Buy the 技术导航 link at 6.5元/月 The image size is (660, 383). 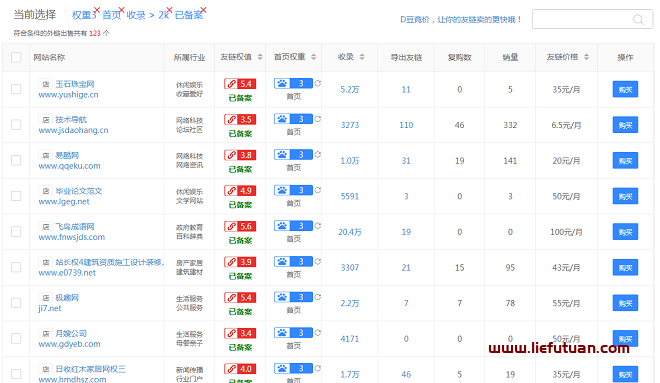pyautogui.click(x=625, y=125)
